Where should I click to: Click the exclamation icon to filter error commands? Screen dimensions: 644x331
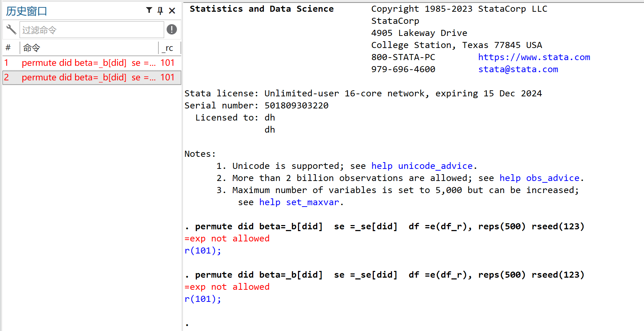172,30
